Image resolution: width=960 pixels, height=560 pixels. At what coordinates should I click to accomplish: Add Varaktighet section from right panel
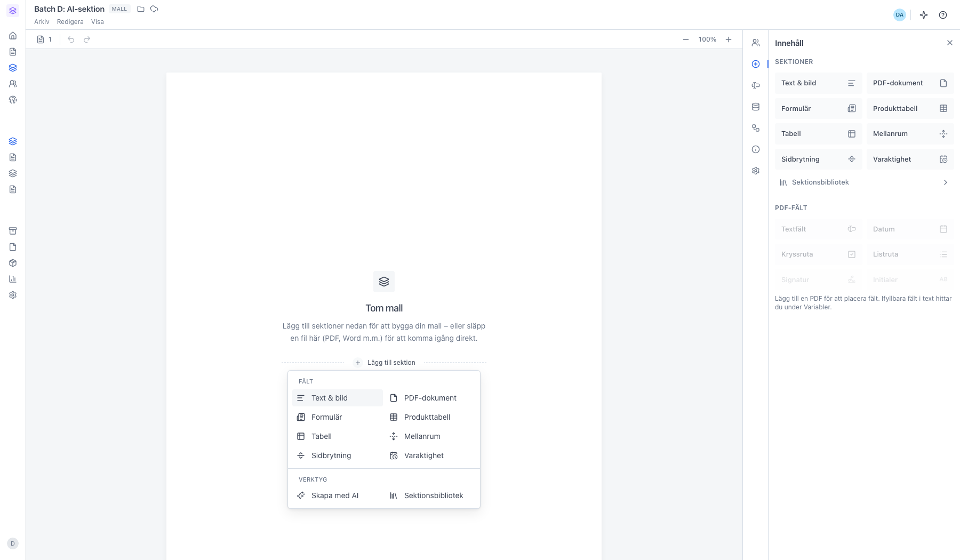click(x=910, y=159)
